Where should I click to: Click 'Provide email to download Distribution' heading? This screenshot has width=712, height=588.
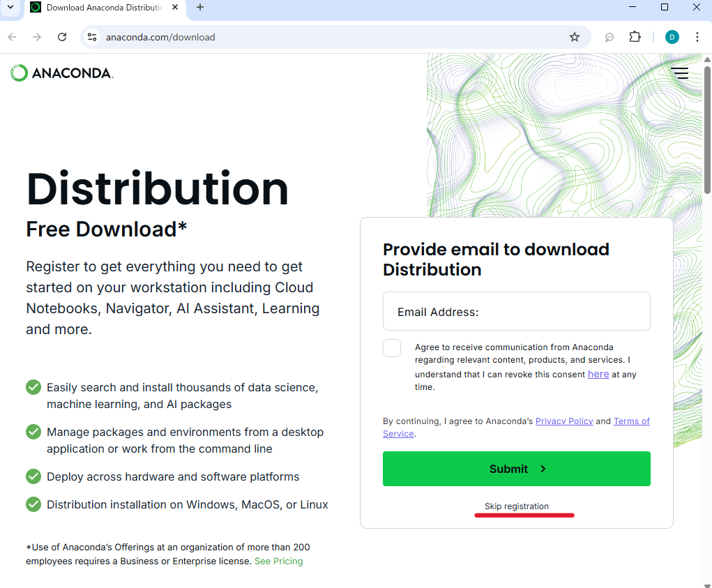tap(496, 259)
